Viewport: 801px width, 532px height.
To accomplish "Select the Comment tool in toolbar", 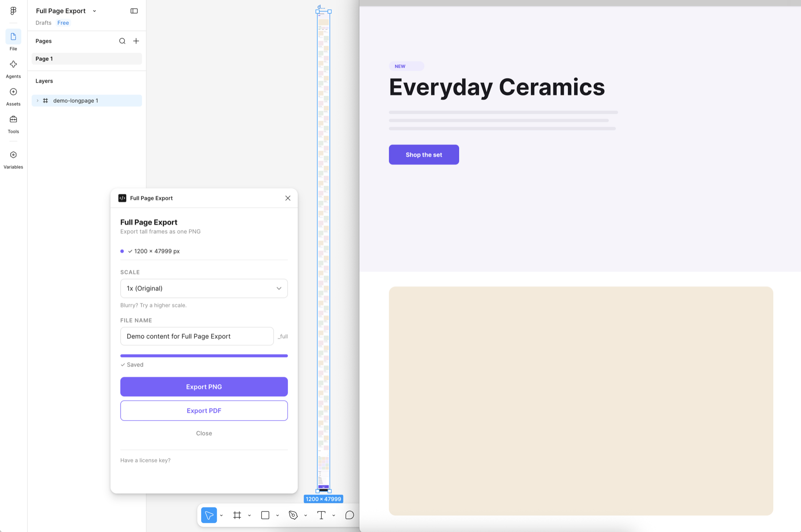I will (x=350, y=515).
